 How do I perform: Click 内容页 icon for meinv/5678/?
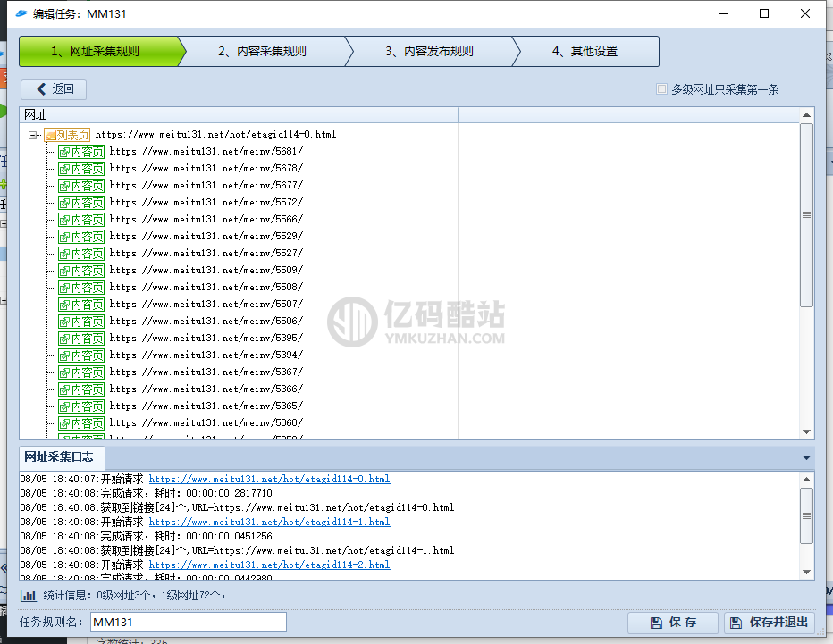coord(81,169)
